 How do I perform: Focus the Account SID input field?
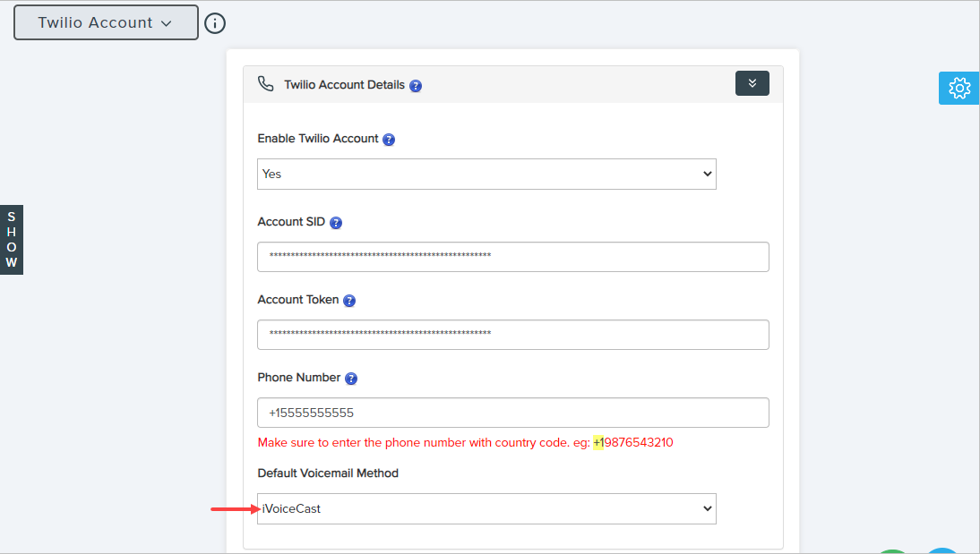pyautogui.click(x=512, y=257)
